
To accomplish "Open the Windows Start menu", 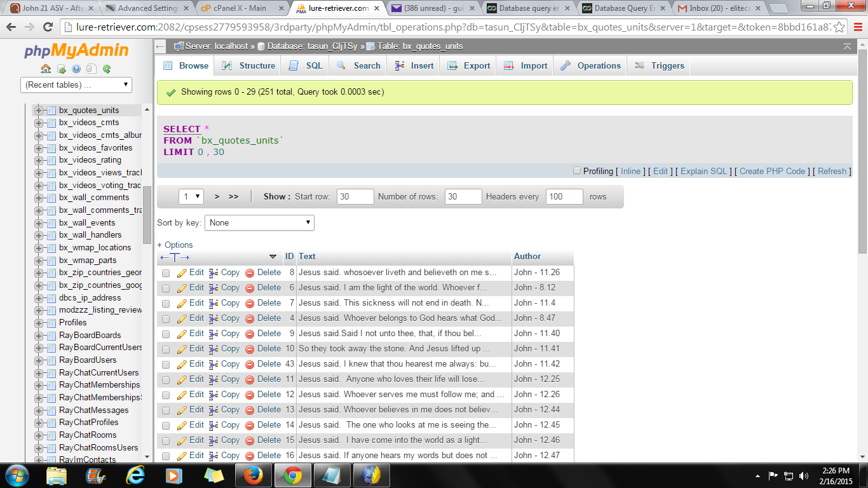I will point(17,475).
